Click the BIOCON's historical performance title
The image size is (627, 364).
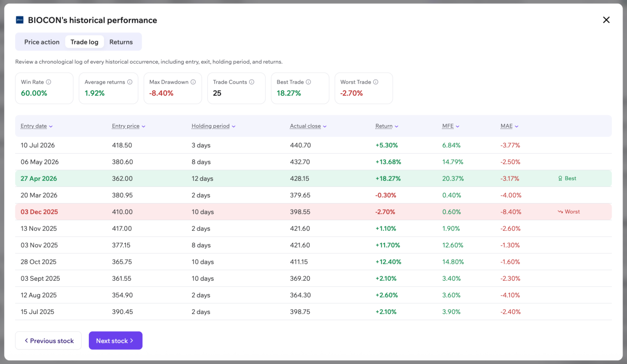point(93,20)
